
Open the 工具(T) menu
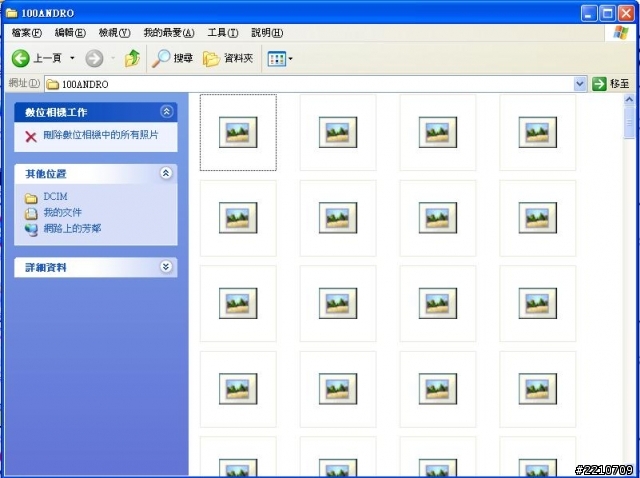pos(223,33)
